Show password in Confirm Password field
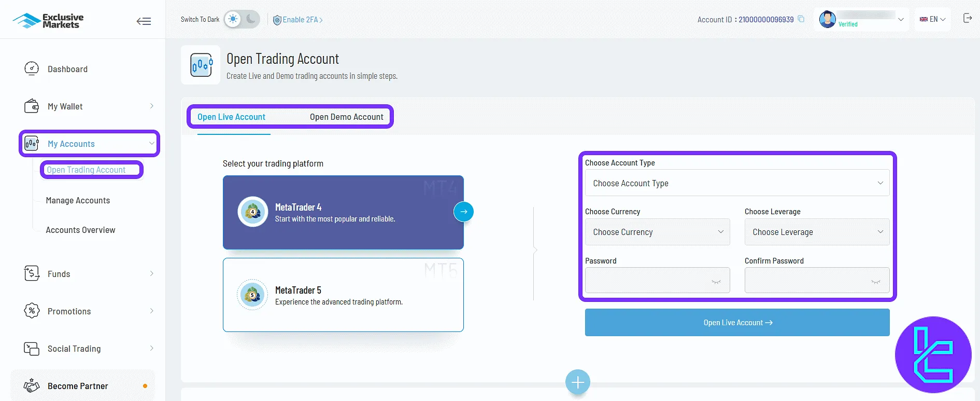Image resolution: width=980 pixels, height=401 pixels. point(876,282)
